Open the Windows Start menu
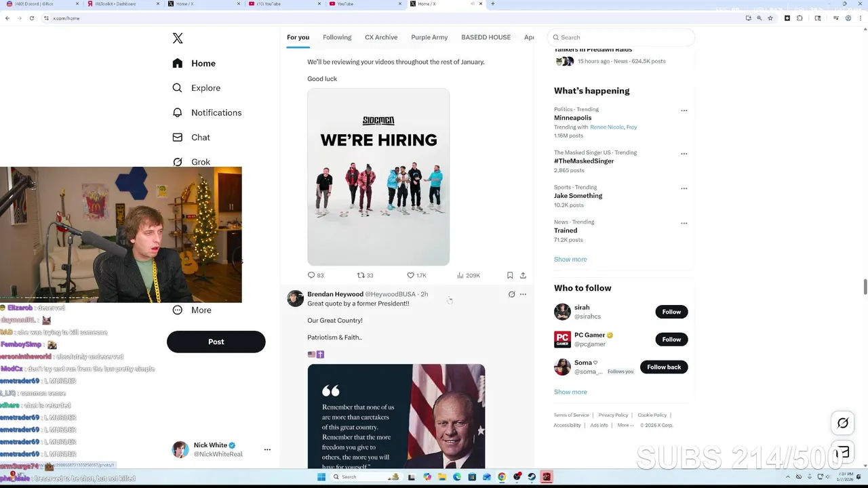Screen dimensions: 868x488 (x=320, y=477)
